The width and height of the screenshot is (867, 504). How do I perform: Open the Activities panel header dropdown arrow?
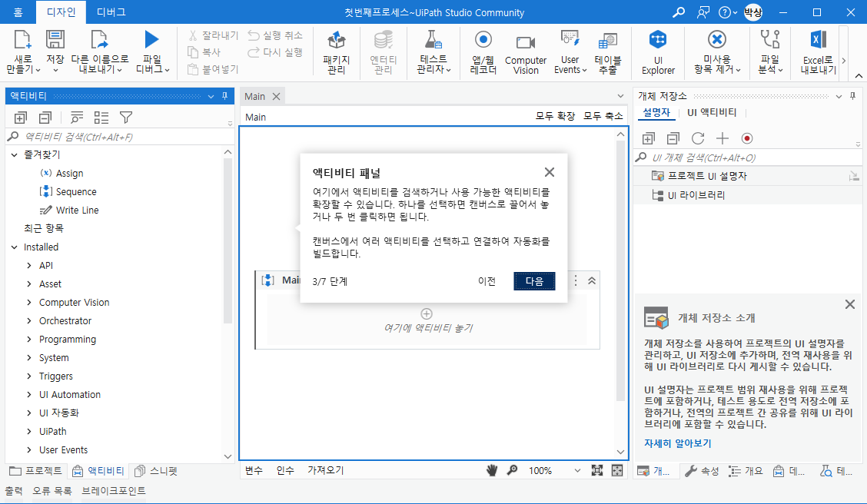click(x=211, y=96)
